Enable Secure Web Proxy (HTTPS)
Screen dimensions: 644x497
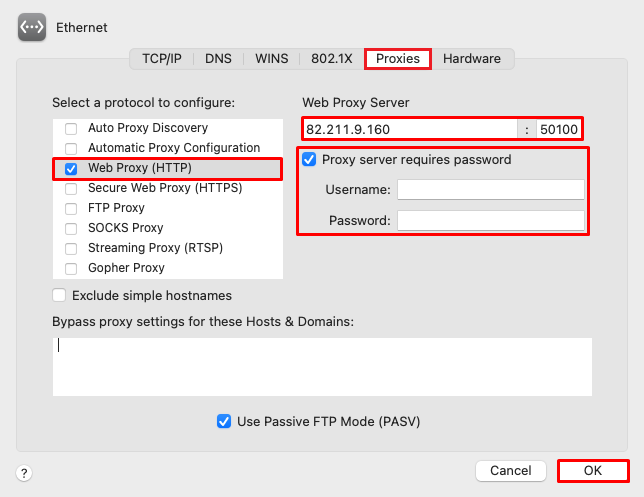click(71, 189)
